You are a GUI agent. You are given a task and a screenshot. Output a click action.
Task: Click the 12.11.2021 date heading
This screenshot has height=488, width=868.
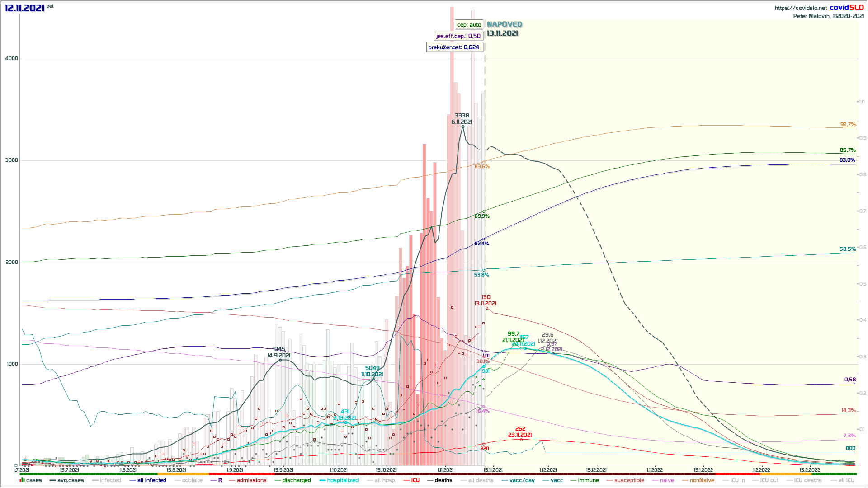pyautogui.click(x=24, y=8)
